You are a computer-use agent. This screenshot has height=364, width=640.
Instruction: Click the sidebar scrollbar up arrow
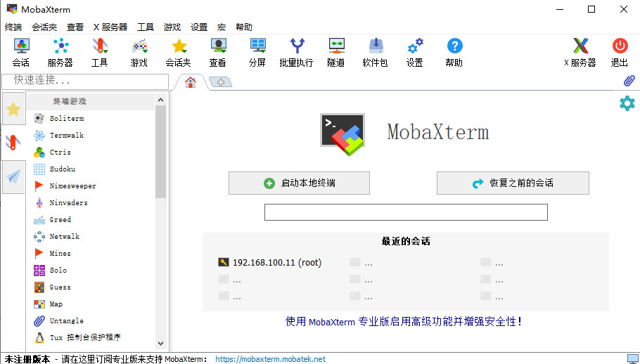point(160,100)
